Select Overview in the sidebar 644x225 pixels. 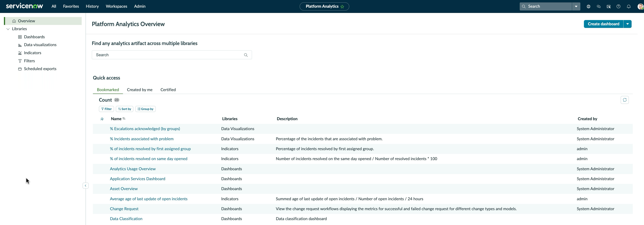[x=43, y=21]
